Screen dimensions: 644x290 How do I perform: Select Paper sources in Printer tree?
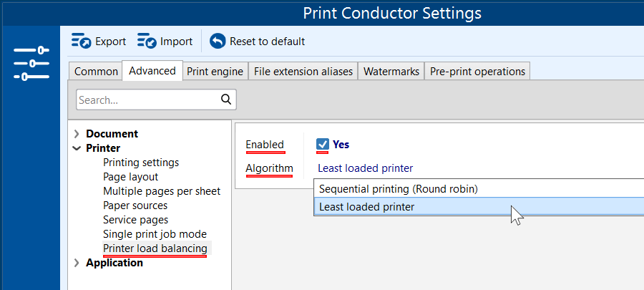click(135, 206)
